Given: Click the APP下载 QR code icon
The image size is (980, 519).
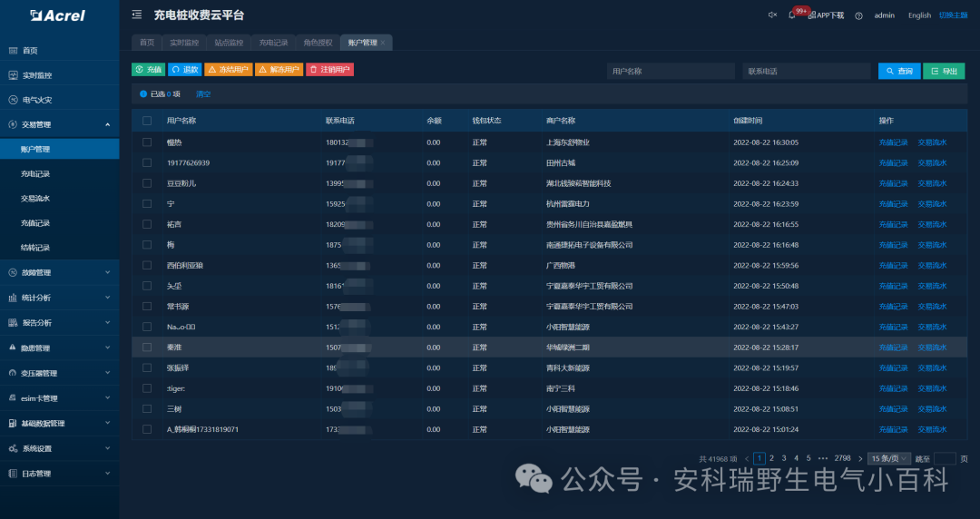Looking at the screenshot, I should [811, 15].
